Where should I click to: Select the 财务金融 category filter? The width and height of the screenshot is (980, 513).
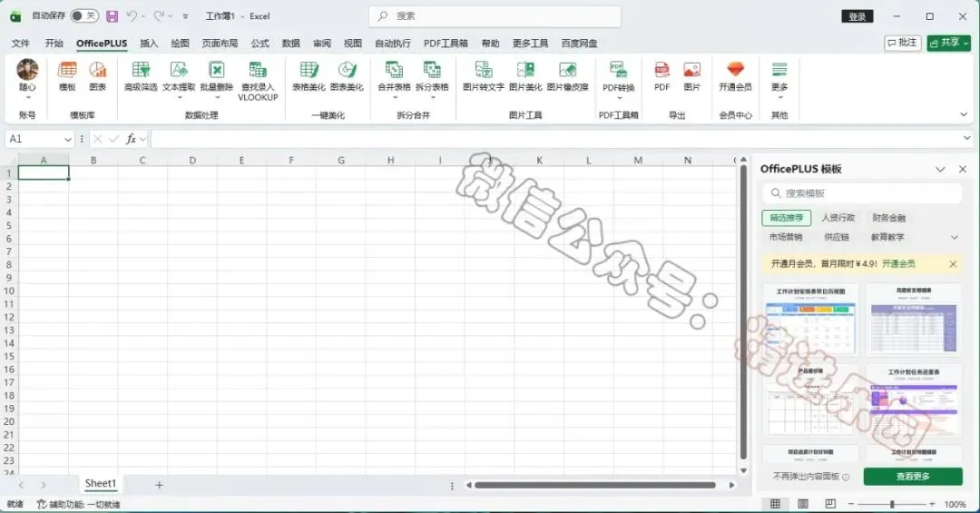(888, 218)
